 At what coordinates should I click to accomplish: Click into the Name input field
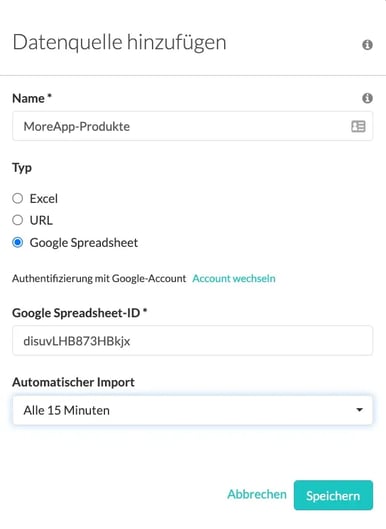pos(192,126)
